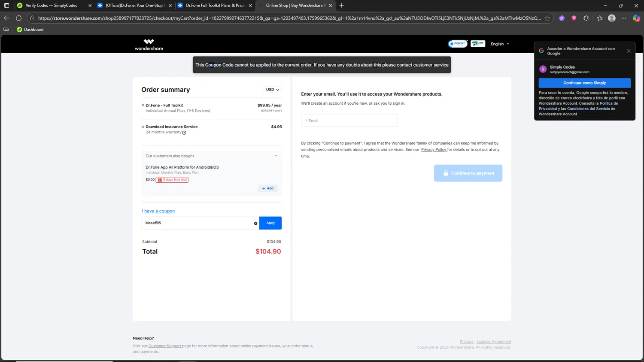This screenshot has width=644, height=362.
Task: Clear the coupon code field
Action: [255, 223]
